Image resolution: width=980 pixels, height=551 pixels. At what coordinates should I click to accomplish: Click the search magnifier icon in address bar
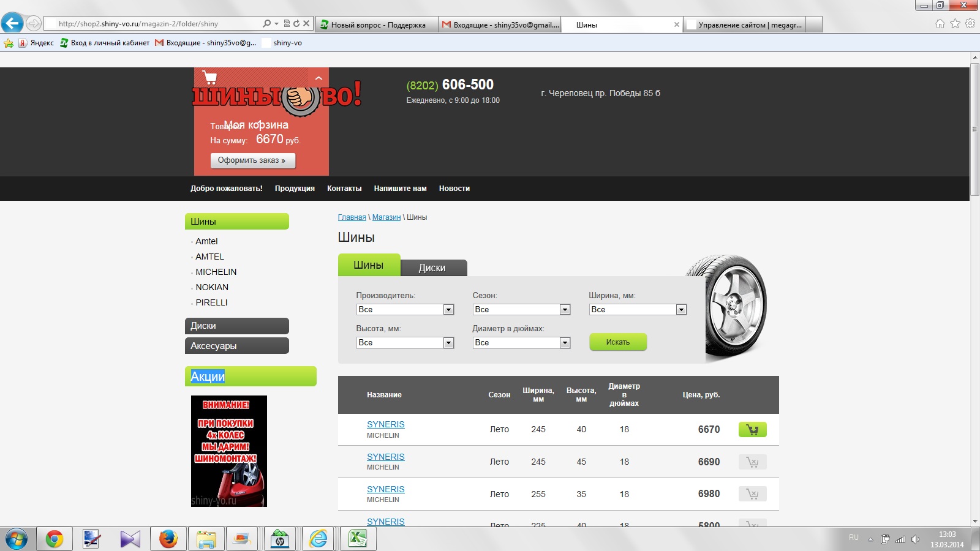click(266, 23)
